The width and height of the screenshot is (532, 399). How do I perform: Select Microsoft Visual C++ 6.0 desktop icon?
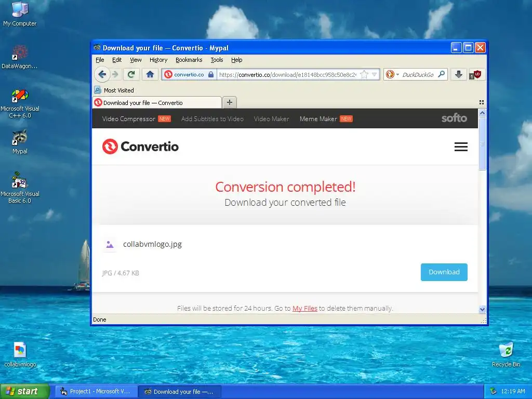tap(20, 103)
